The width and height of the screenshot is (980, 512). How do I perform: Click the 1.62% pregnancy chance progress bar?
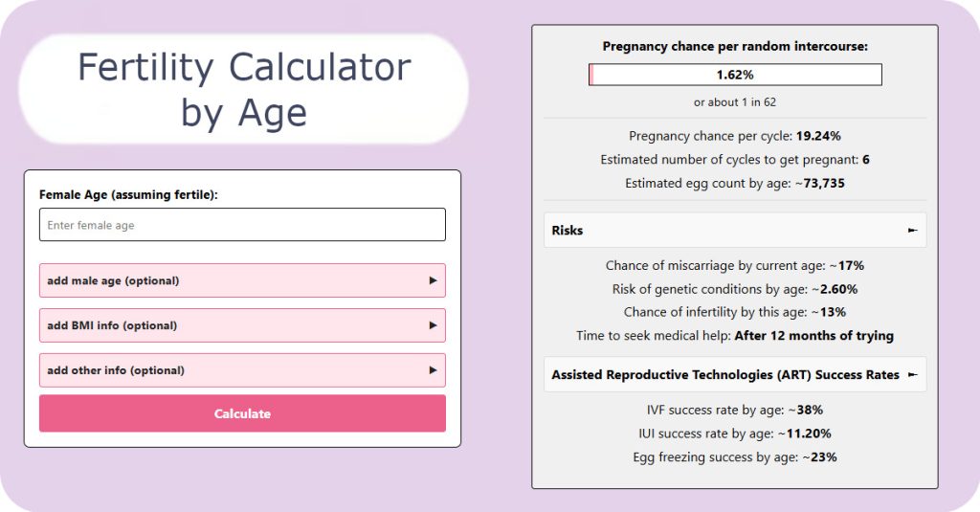pyautogui.click(x=735, y=75)
